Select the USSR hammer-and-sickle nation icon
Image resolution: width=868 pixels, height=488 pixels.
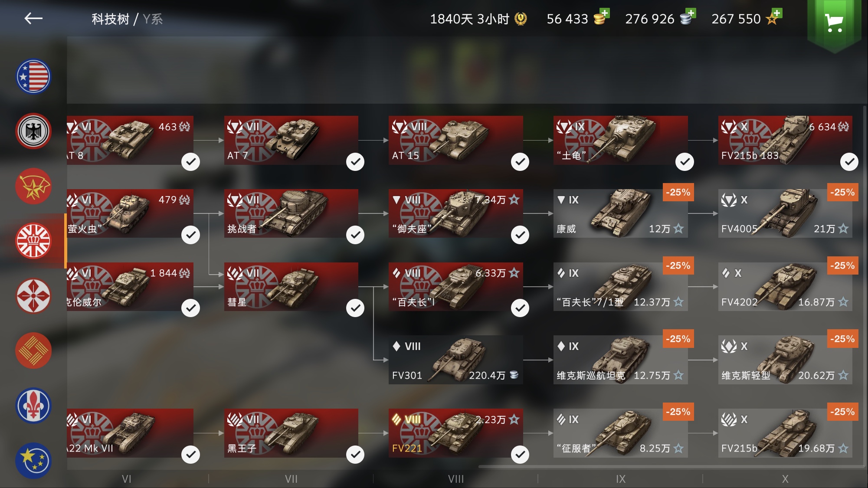[x=33, y=186]
